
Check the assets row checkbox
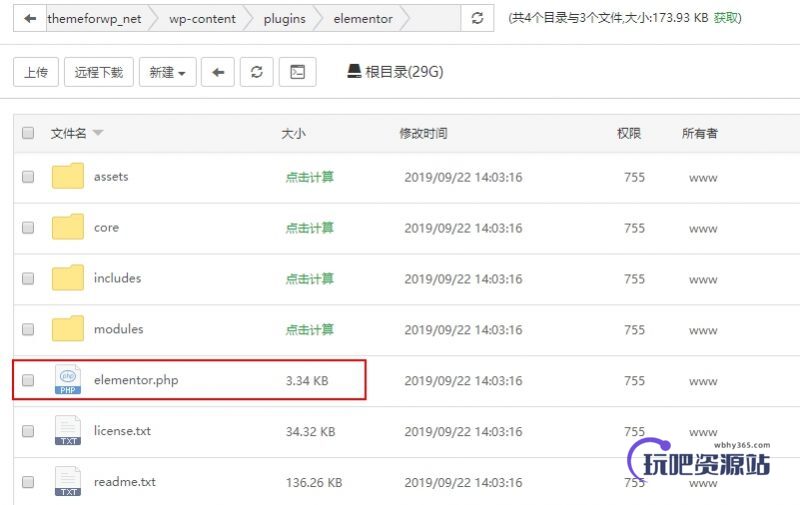[28, 176]
